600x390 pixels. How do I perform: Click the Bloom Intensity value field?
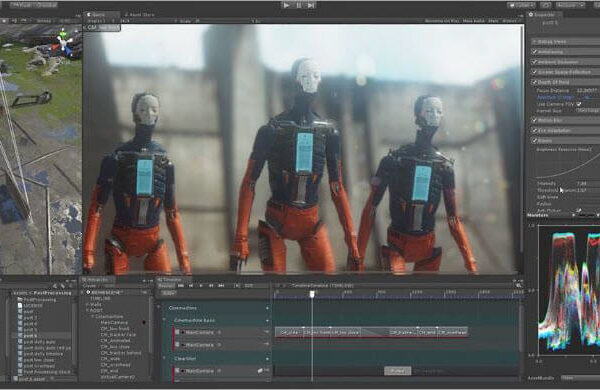pyautogui.click(x=588, y=184)
